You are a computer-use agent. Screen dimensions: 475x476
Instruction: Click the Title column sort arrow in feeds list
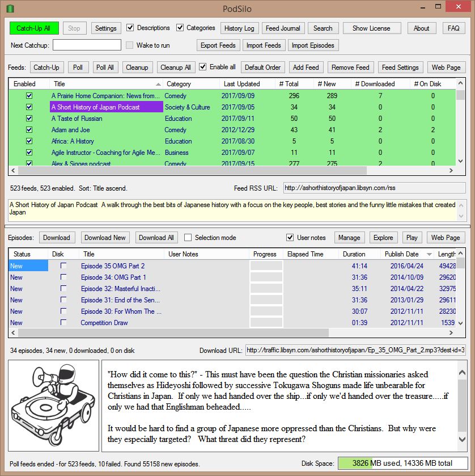pos(158,84)
